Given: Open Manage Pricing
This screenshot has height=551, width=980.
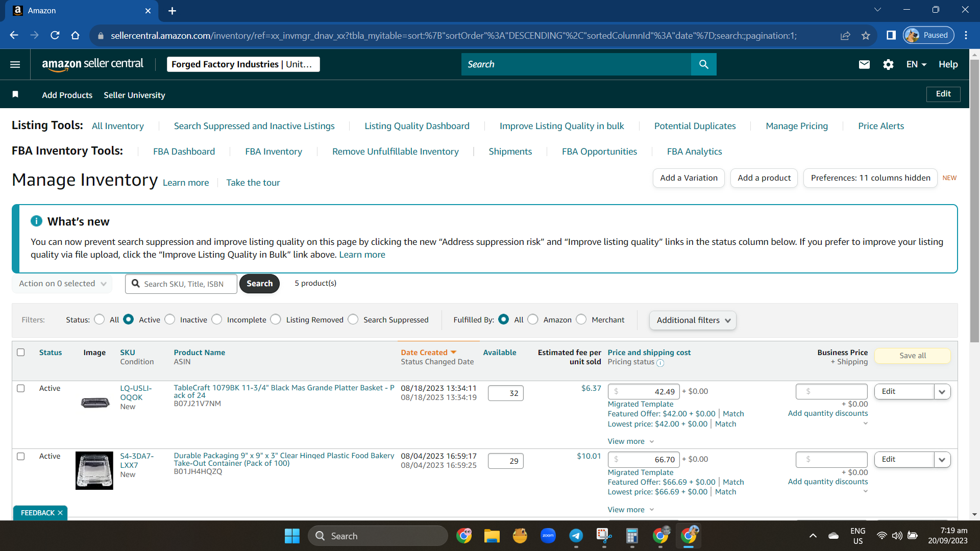Looking at the screenshot, I should [797, 126].
